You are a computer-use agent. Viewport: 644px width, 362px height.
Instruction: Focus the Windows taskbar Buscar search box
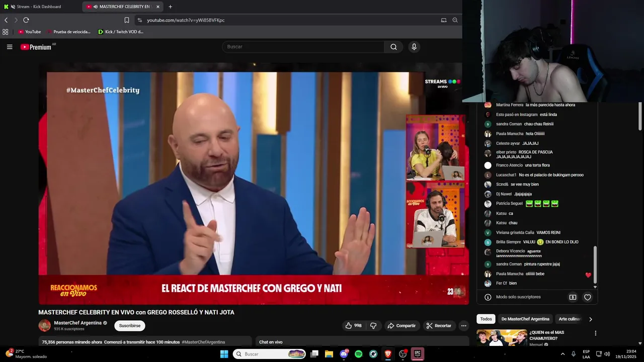coord(270,354)
